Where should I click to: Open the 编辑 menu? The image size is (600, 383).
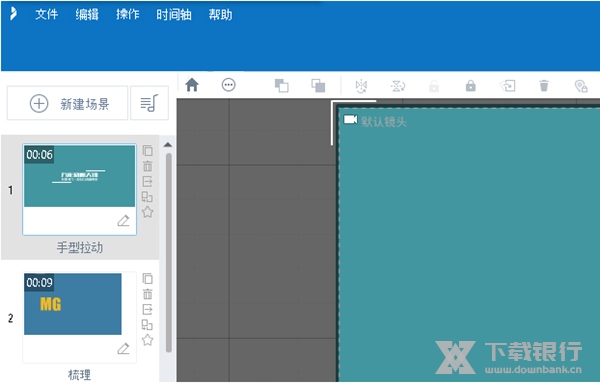[x=87, y=15]
